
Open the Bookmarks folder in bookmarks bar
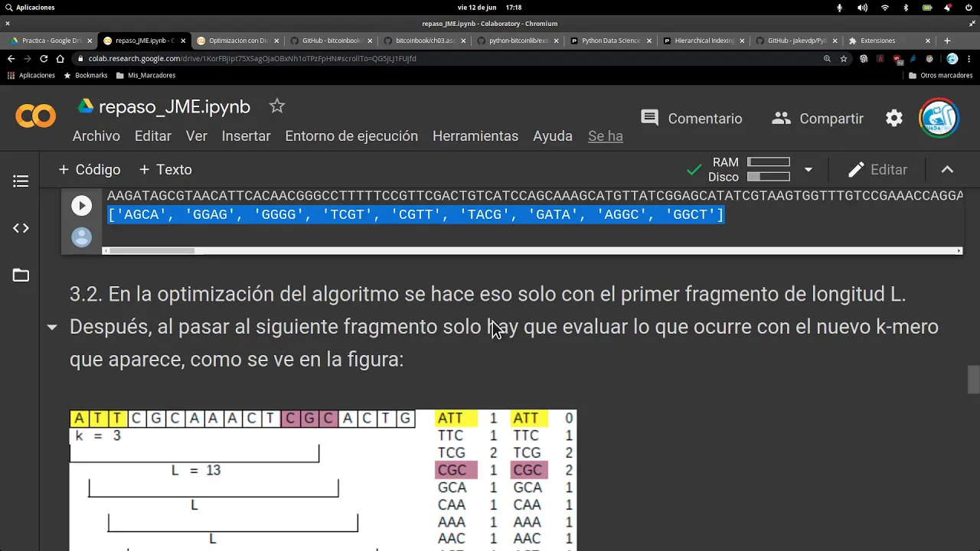click(x=86, y=75)
